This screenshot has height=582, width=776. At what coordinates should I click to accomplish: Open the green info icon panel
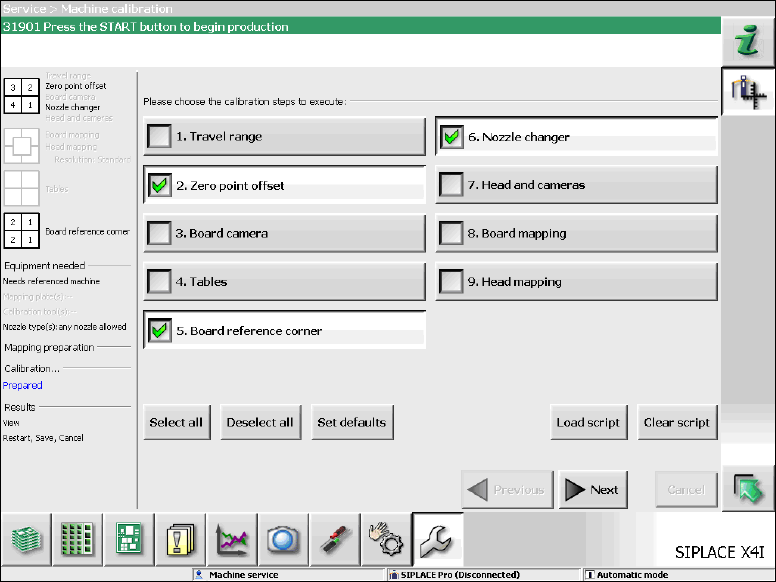tap(748, 42)
